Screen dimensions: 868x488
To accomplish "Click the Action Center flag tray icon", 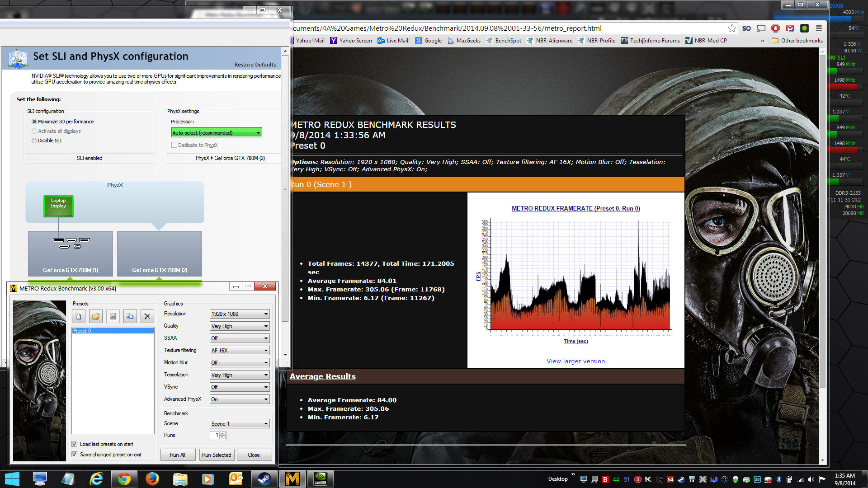I will click(822, 479).
